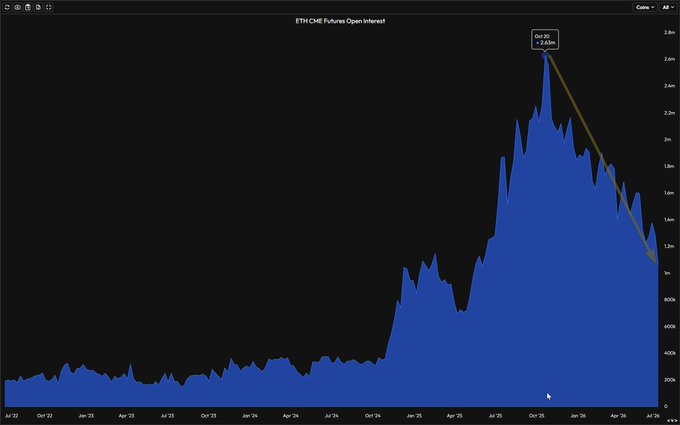Click the Jul '24 x-axis label

click(x=332, y=415)
